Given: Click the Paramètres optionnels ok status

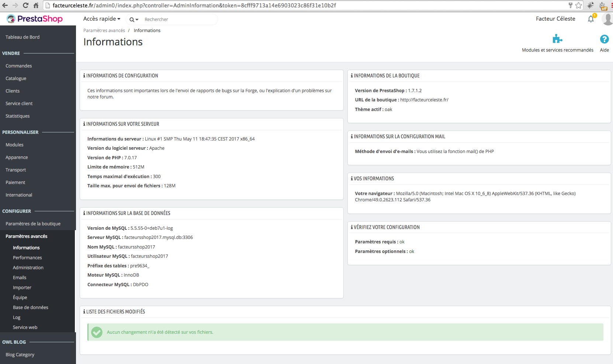Looking at the screenshot, I should (x=412, y=252).
